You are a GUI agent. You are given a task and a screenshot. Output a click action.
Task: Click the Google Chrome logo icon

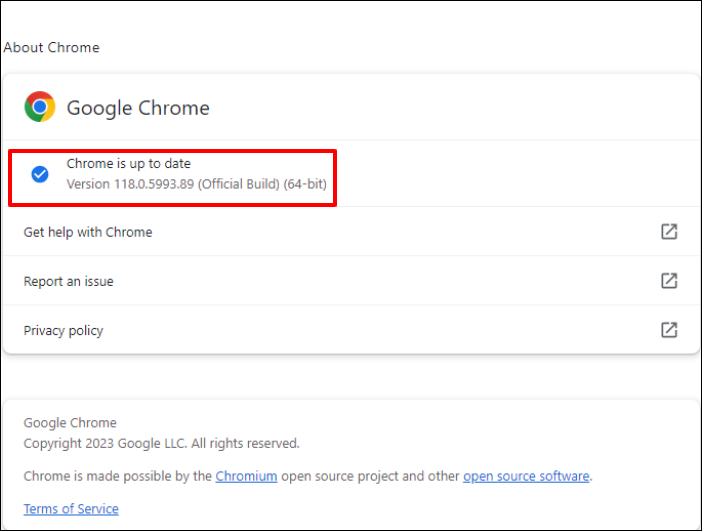(40, 107)
